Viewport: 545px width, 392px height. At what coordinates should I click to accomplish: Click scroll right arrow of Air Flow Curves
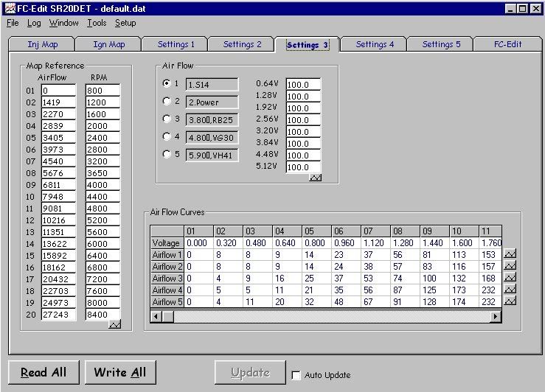[x=496, y=316]
